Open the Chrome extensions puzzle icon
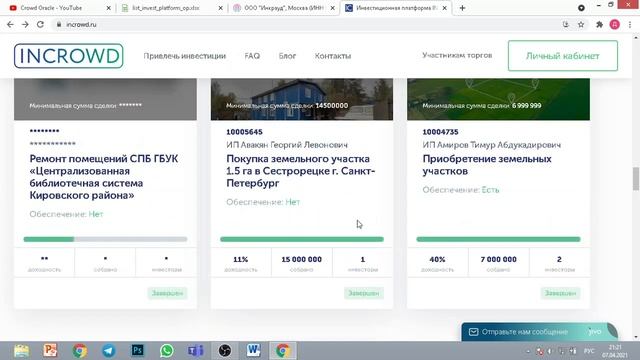Screen dimensions: 640x360 pyautogui.click(x=600, y=24)
